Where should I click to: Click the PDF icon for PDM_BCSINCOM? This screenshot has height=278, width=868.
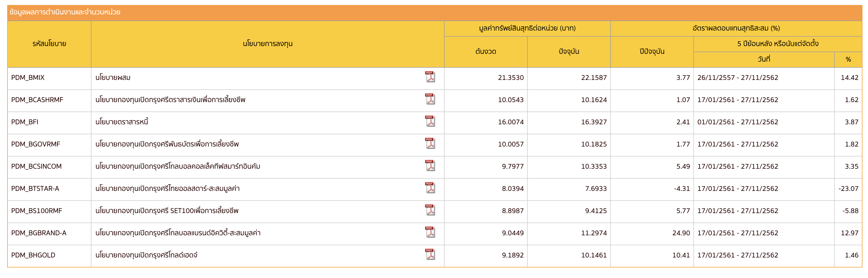pyautogui.click(x=430, y=166)
